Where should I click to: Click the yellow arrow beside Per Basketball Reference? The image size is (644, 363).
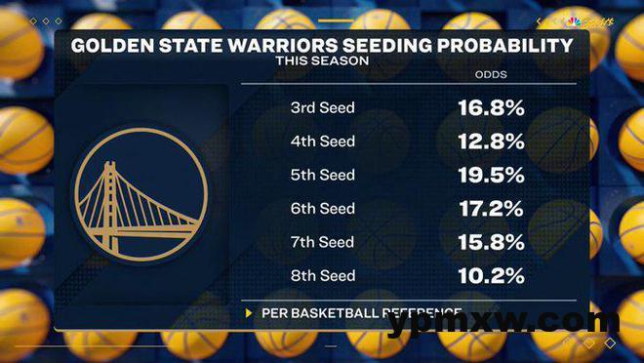pyautogui.click(x=248, y=313)
